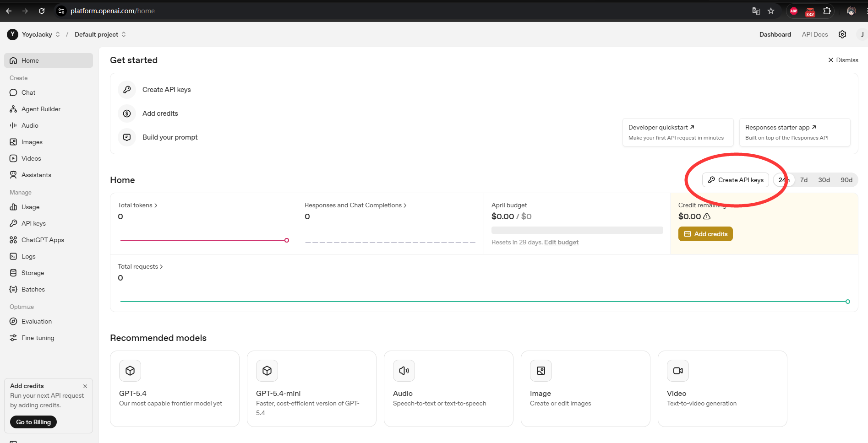868x443 pixels.
Task: Open the browser extensions puzzle icon
Action: 827,11
